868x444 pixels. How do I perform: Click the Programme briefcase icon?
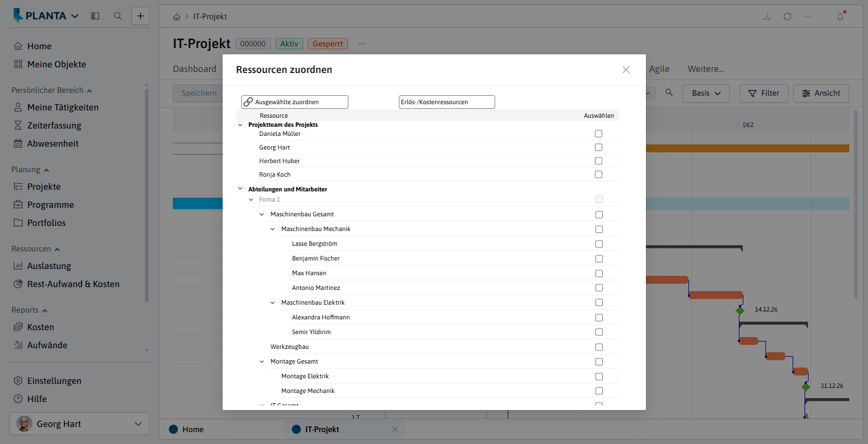(x=18, y=205)
